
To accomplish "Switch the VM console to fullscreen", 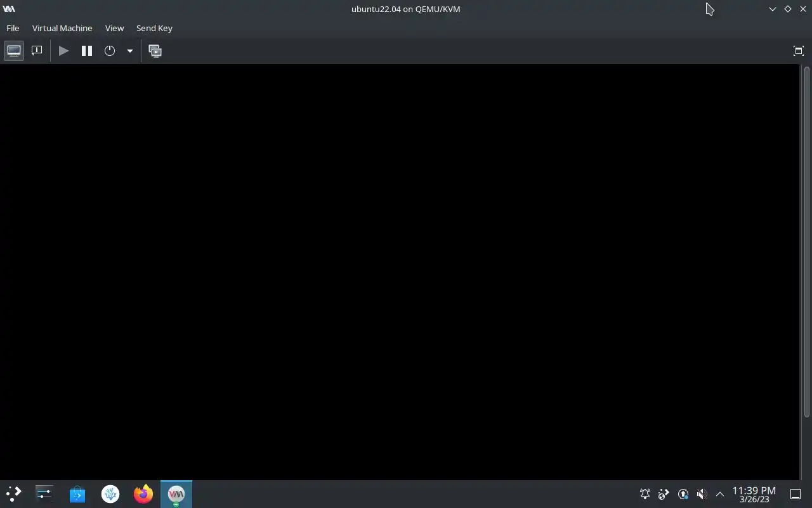I will coord(799,51).
